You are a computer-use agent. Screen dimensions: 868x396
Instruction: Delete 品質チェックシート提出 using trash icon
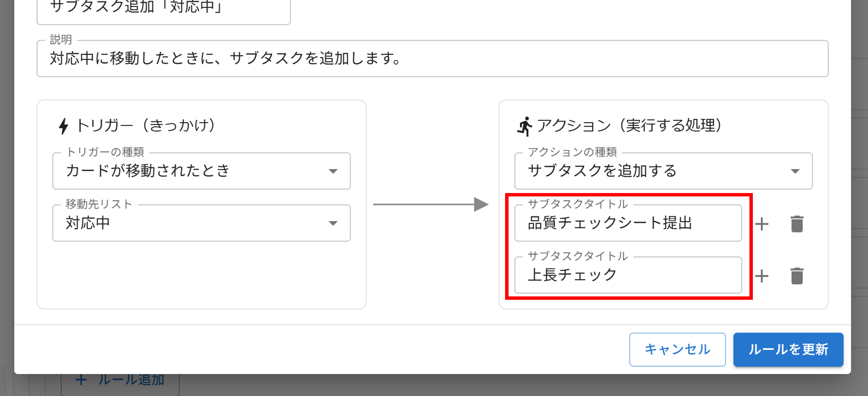tap(797, 223)
